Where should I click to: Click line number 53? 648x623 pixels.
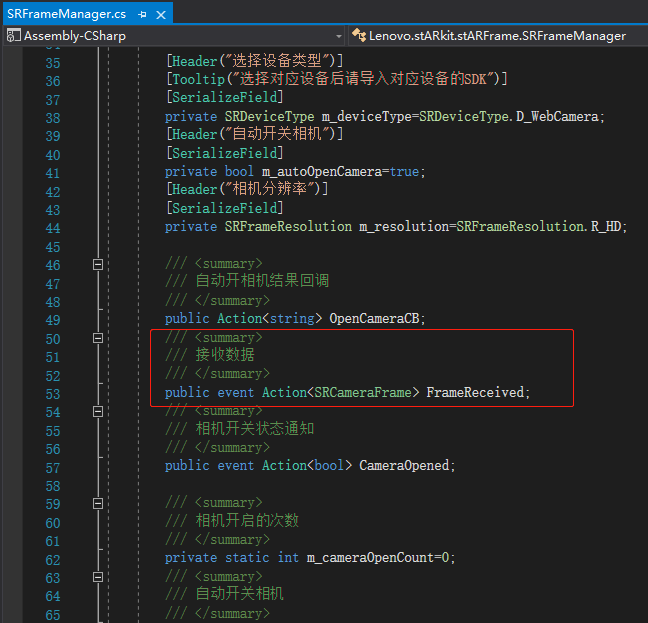point(53,394)
